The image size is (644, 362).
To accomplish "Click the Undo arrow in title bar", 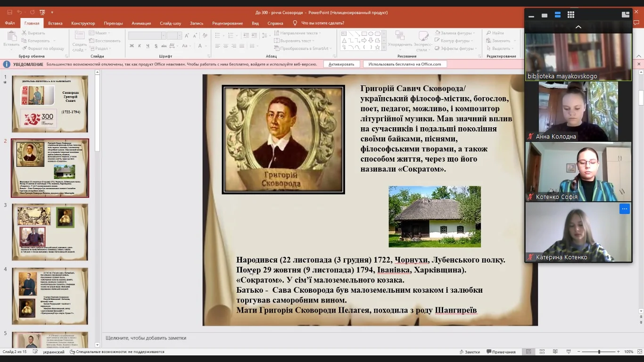I will click(20, 12).
